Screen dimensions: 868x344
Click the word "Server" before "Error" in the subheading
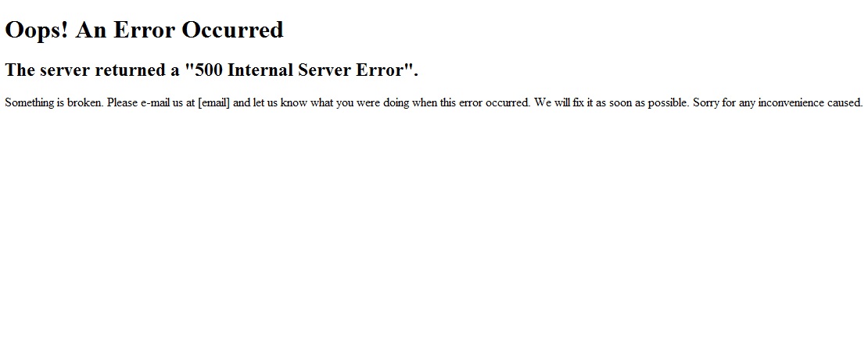click(x=323, y=70)
